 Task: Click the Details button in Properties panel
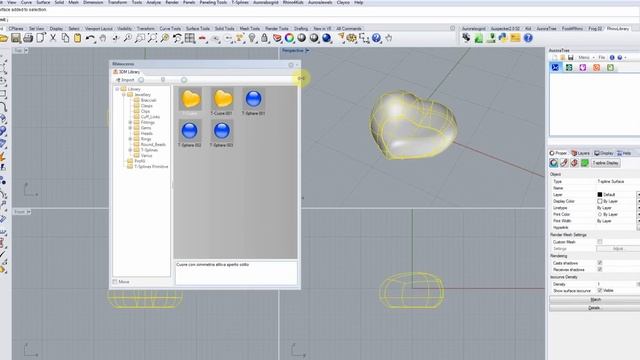[x=595, y=308]
